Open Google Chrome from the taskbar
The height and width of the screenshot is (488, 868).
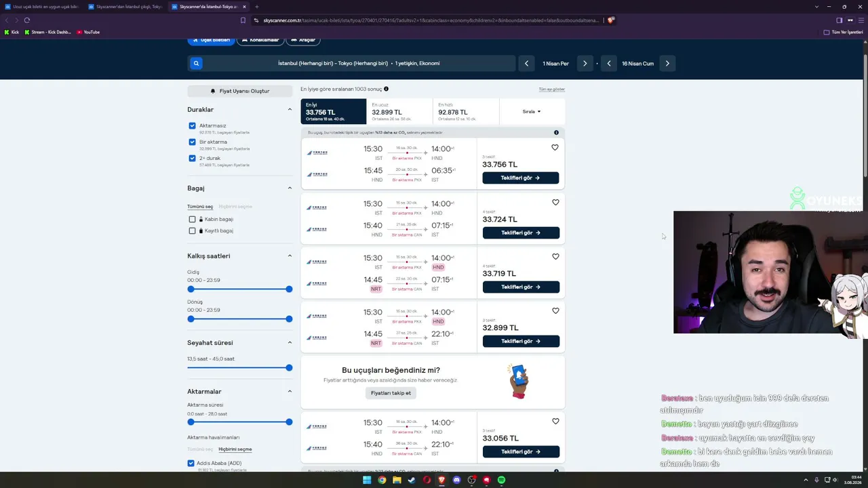(382, 480)
